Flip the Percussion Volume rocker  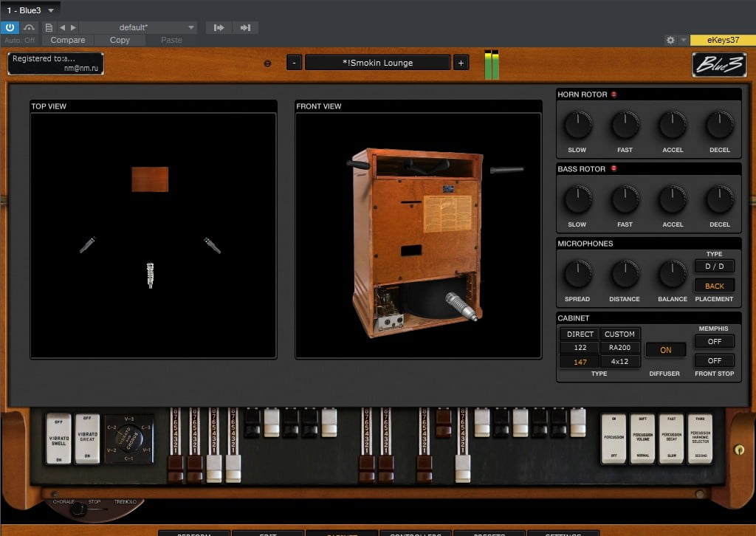(643, 438)
